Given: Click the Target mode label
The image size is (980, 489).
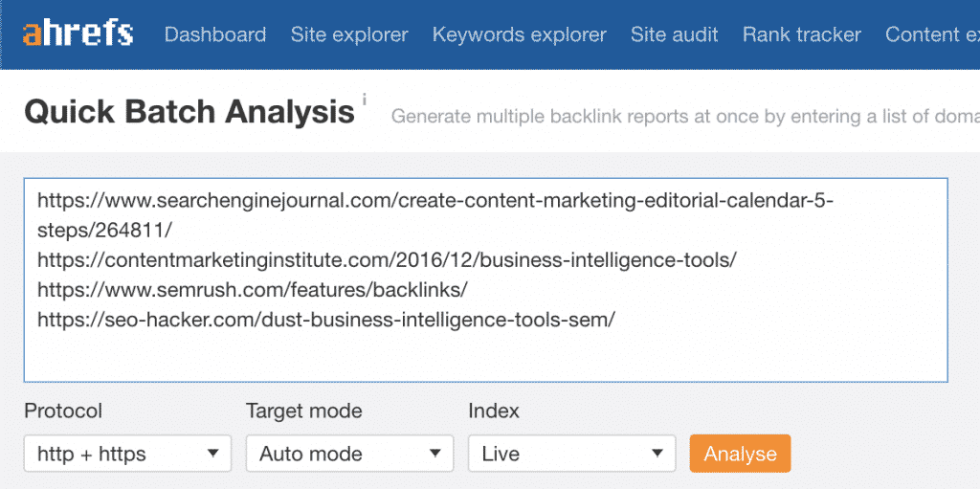Looking at the screenshot, I should pyautogui.click(x=303, y=411).
